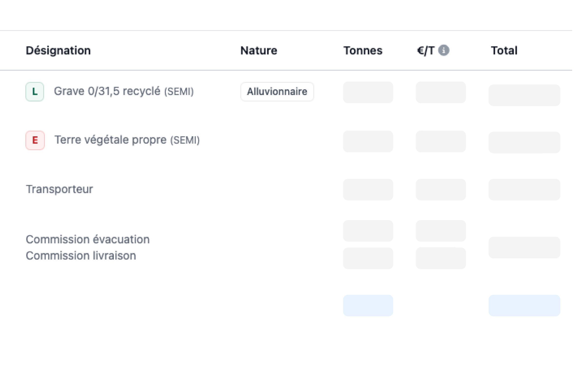Click the Alluvionnaire nature tag
This screenshot has width=582, height=392.
point(277,91)
